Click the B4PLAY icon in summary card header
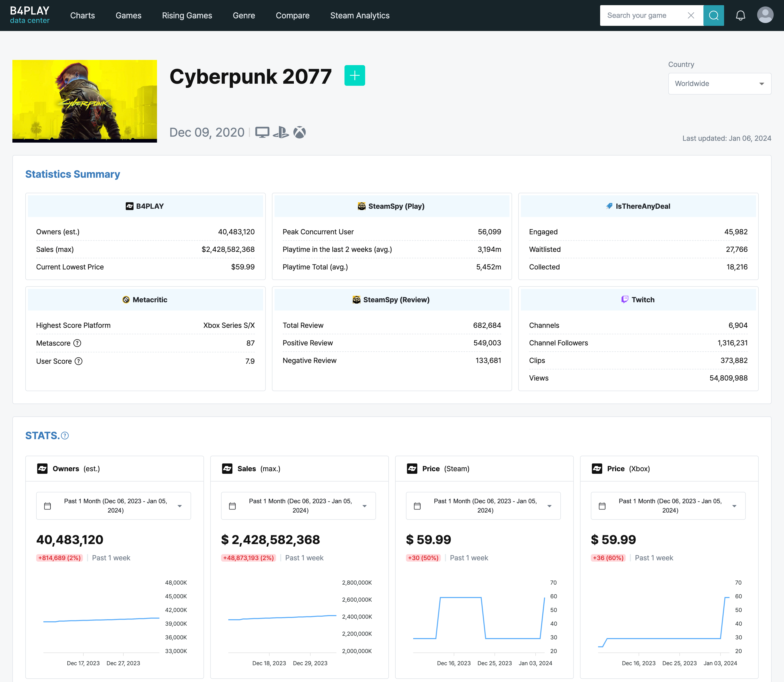The image size is (784, 682). (x=129, y=206)
